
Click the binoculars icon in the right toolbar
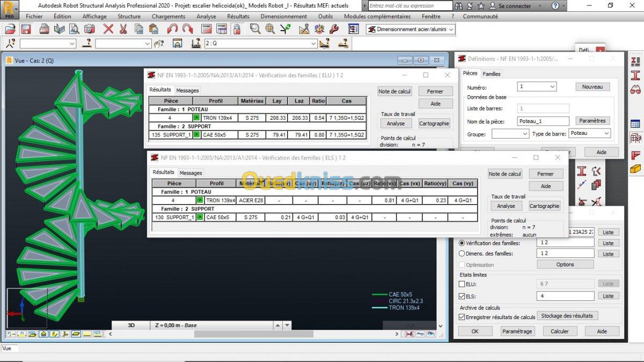[x=635, y=89]
